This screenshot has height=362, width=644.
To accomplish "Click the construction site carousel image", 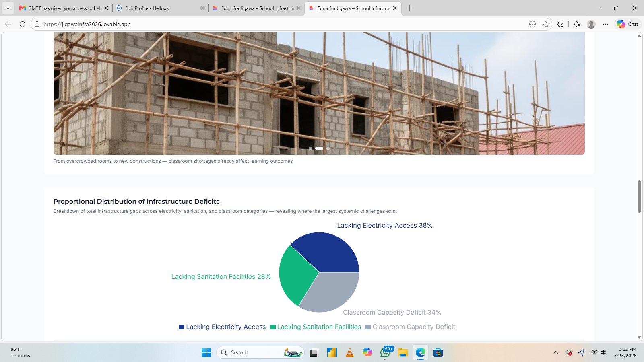I will [319, 93].
